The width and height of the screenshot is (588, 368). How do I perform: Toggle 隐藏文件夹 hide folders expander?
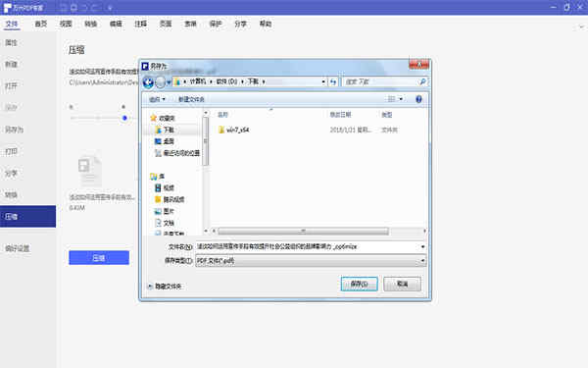pos(165,287)
